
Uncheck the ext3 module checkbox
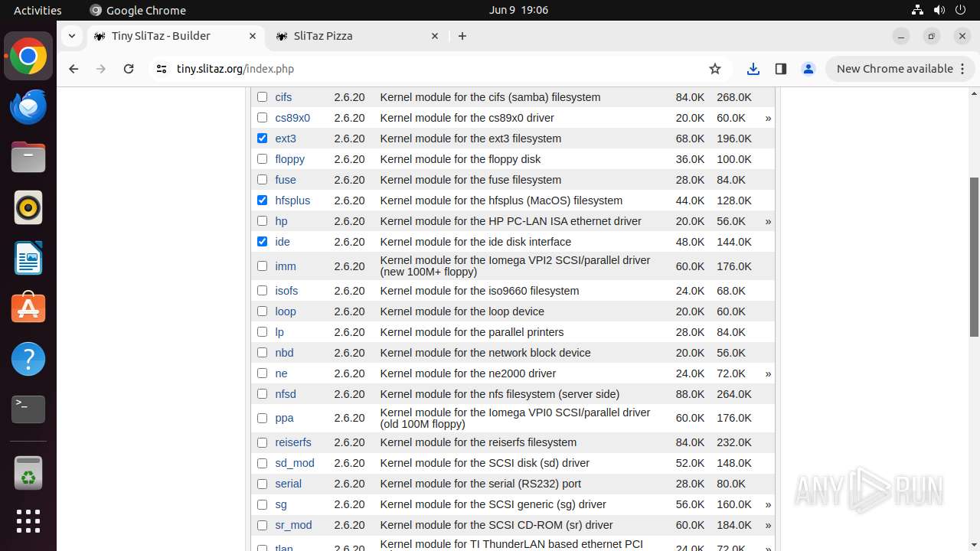coord(263,139)
